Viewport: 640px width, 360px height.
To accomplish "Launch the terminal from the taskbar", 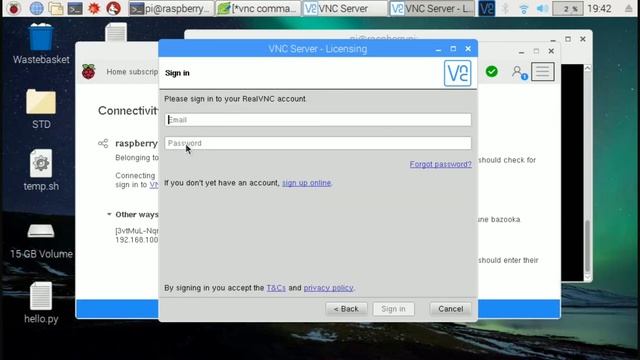I will (75, 8).
